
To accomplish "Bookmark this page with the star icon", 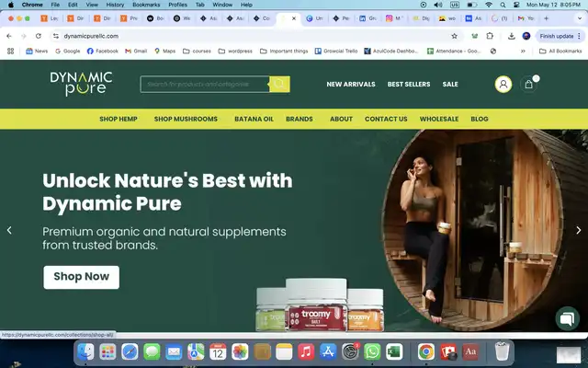I will [x=454, y=36].
